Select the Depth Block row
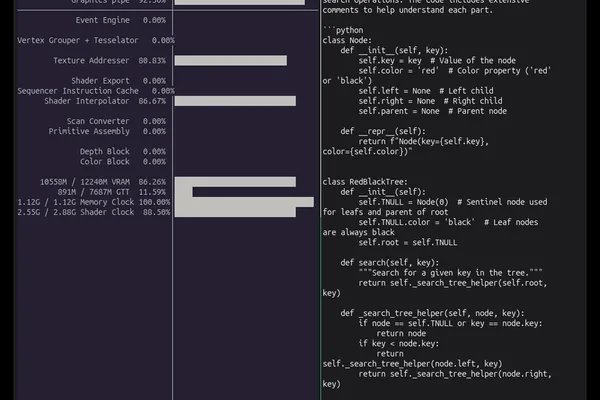Screen dimensions: 600x400 point(123,152)
